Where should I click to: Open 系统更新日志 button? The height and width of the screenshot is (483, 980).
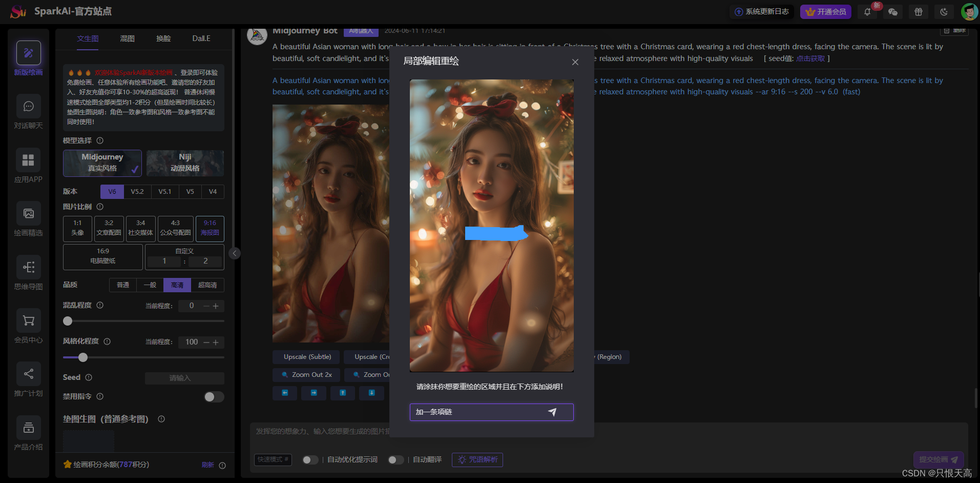pos(762,12)
